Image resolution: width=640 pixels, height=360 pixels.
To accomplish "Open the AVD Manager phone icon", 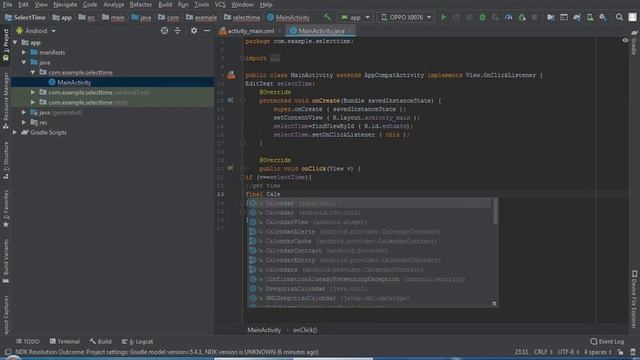I will [590, 17].
